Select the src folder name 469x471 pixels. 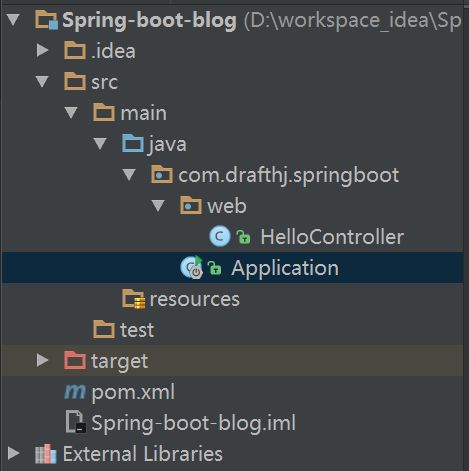[104, 83]
